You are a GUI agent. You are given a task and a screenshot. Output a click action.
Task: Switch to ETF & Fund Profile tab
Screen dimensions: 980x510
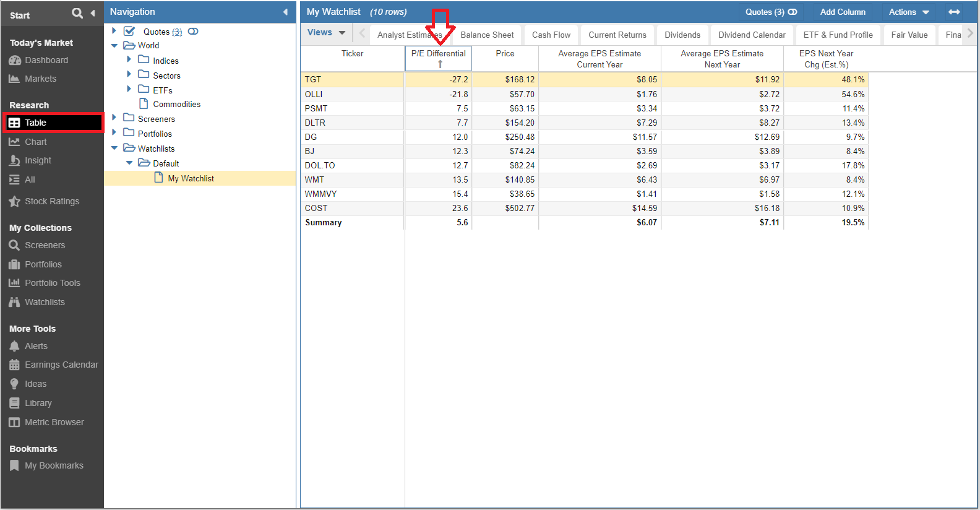[x=838, y=35]
